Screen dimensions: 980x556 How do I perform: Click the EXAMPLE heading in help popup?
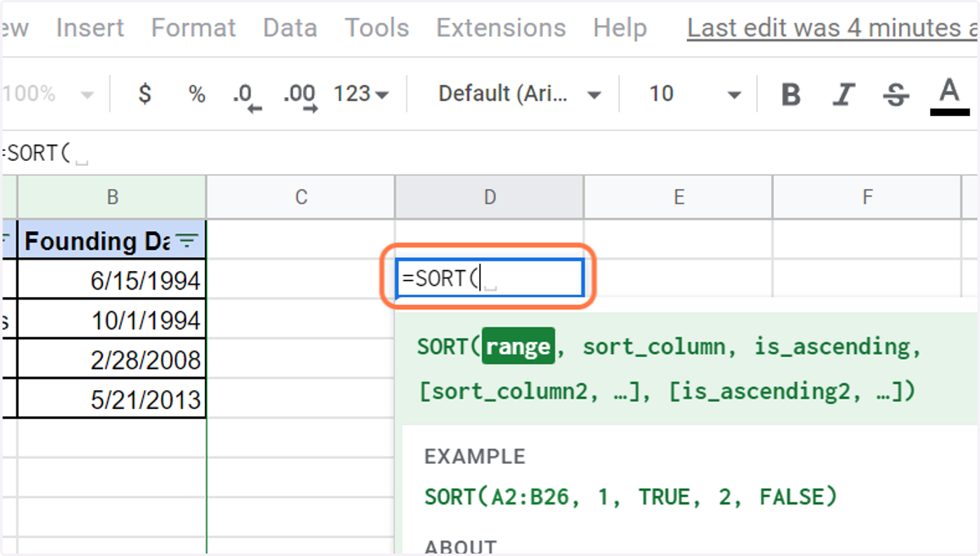[474, 456]
